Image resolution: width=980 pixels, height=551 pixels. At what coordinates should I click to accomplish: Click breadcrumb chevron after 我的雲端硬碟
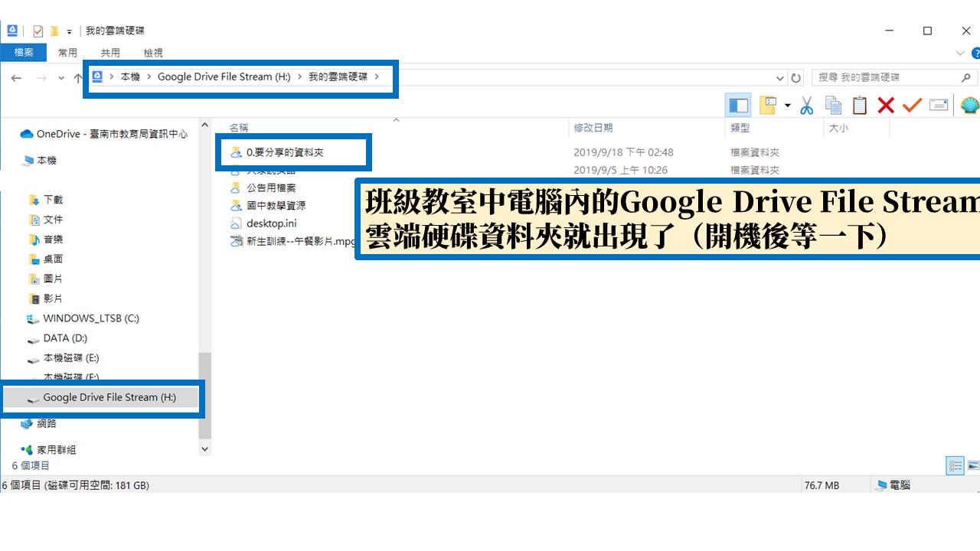377,77
